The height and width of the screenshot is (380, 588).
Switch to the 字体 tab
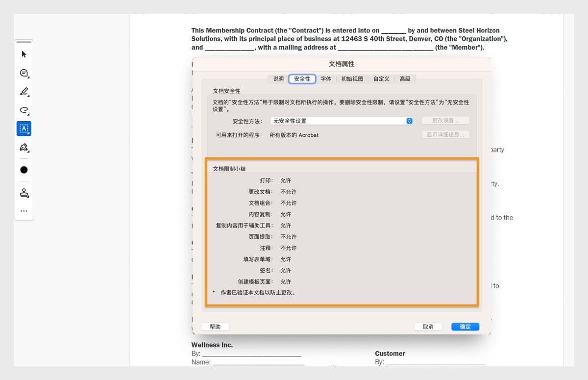click(x=325, y=78)
